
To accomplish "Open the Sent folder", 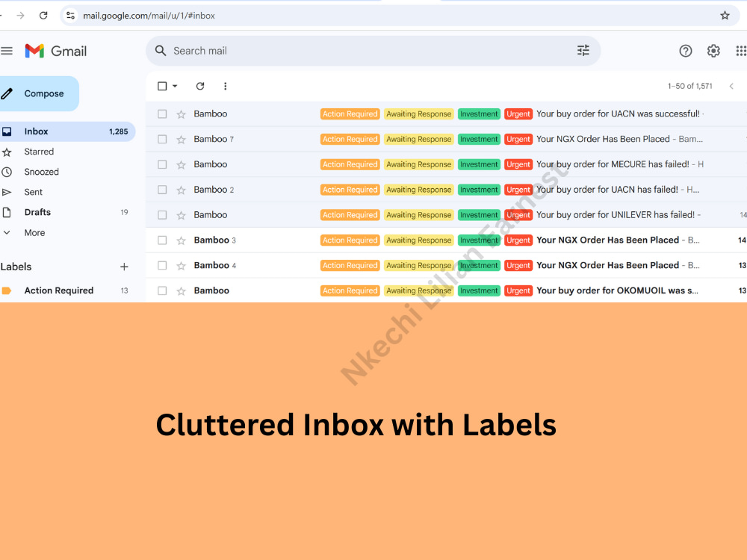I will tap(66, 193).
